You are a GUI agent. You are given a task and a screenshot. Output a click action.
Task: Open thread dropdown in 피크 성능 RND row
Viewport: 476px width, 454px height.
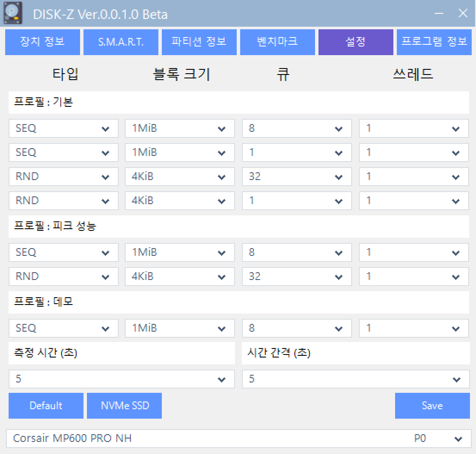click(x=414, y=277)
